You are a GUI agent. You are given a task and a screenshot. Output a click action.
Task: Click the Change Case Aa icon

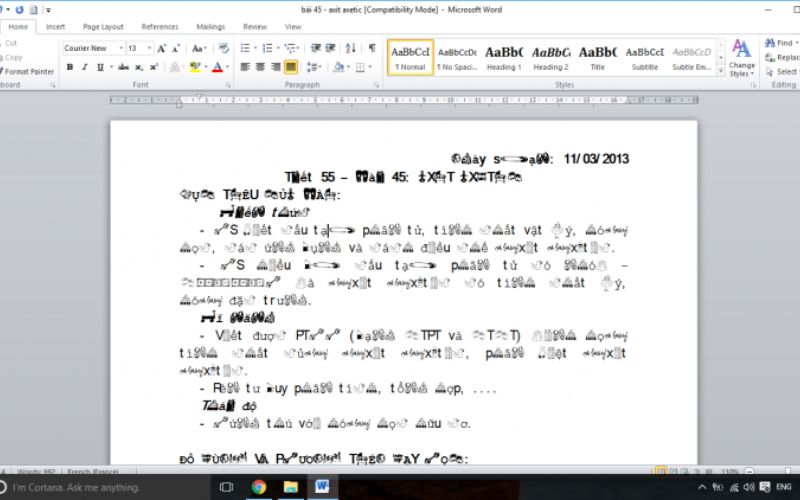197,48
